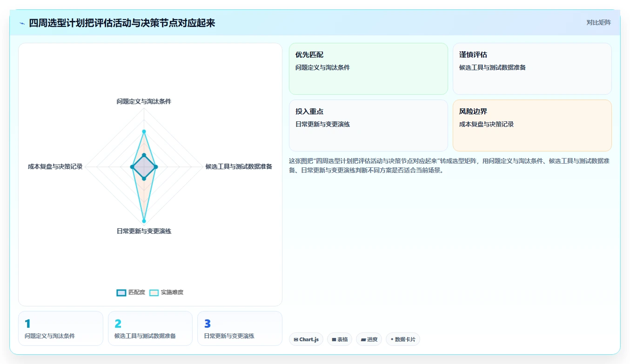Toggle the 实施难度 legend entry
The image size is (630, 364).
pyautogui.click(x=166, y=292)
